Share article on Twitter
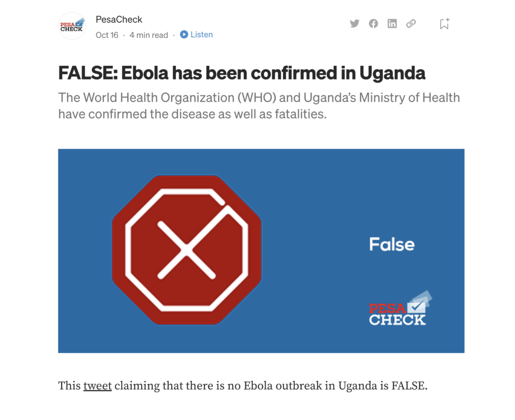This screenshot has width=515, height=420. coord(355,24)
